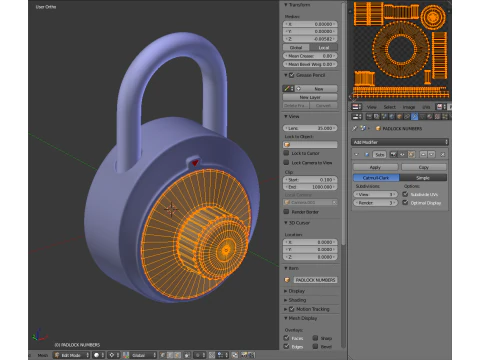
Task: Collapse the View panel
Action: coord(286,116)
